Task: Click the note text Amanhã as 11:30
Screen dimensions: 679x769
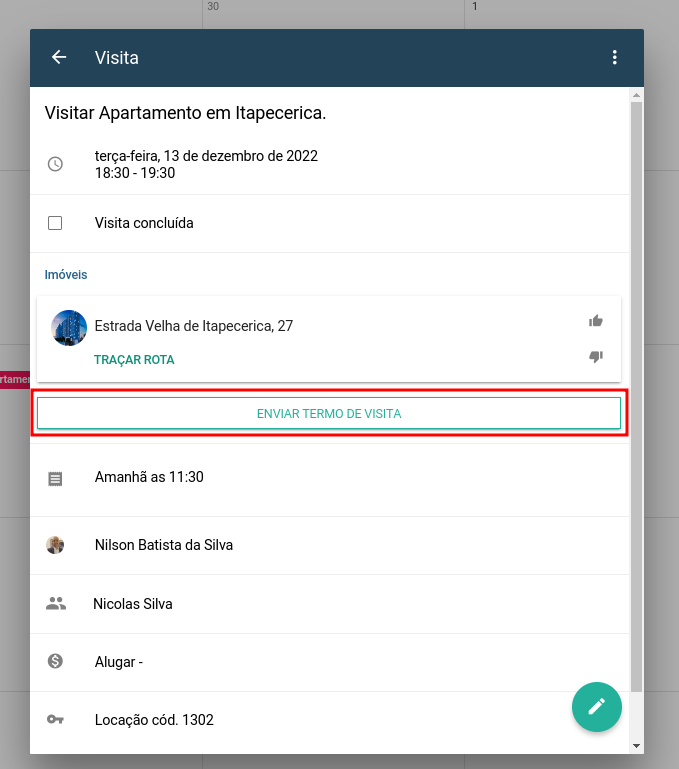Action: coord(149,477)
